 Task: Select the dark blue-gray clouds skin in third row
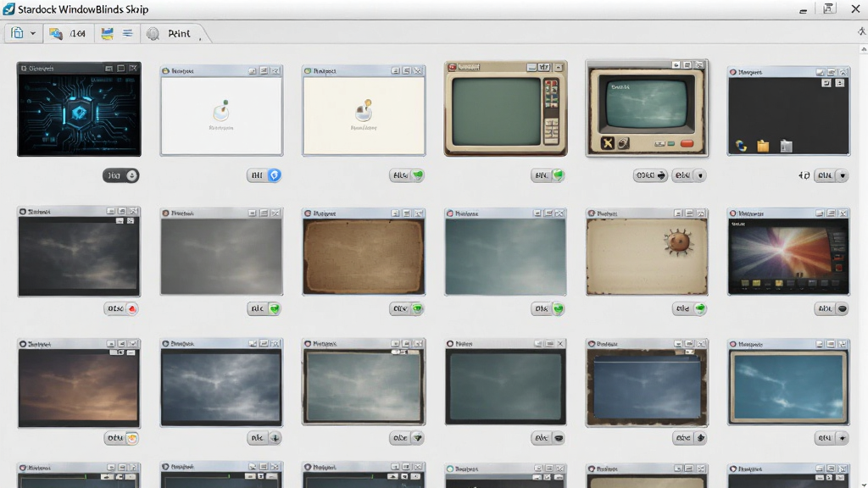tap(221, 383)
